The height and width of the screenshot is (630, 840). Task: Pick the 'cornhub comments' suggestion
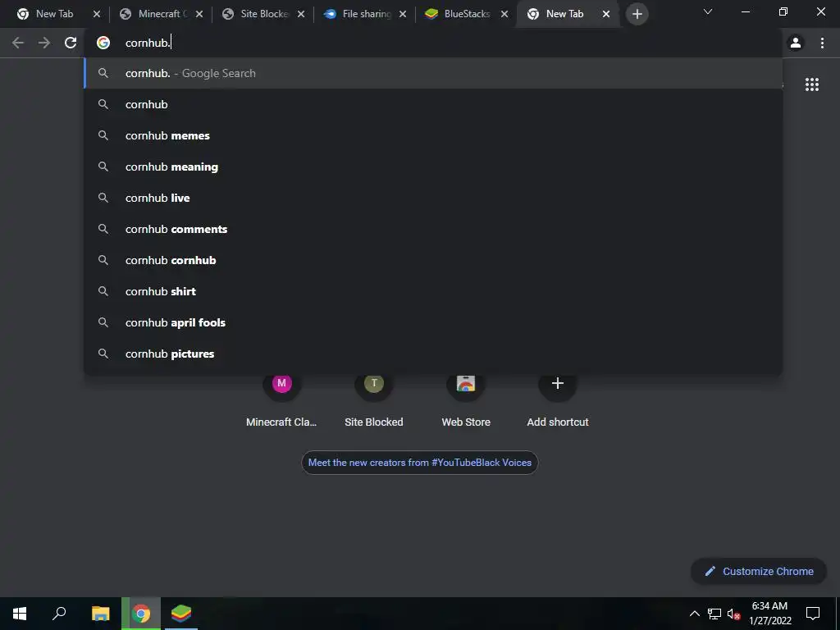(433, 229)
